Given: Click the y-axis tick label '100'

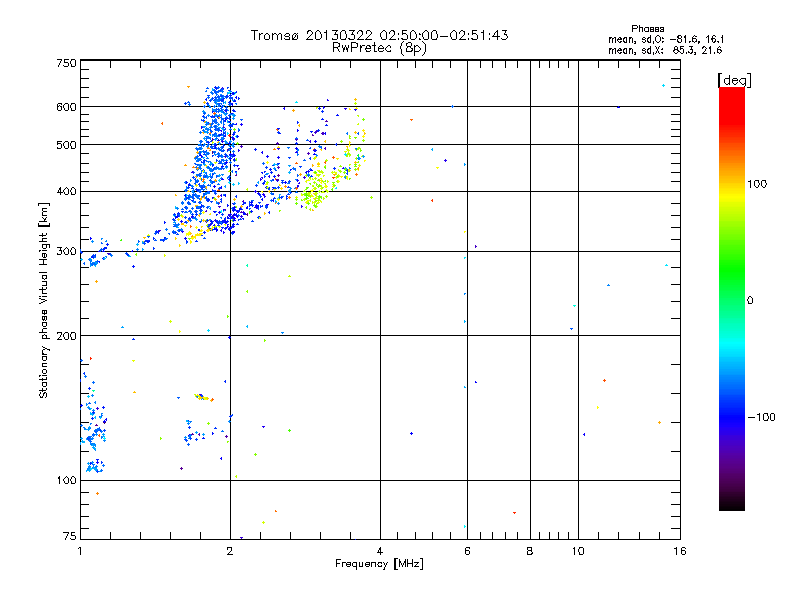Looking at the screenshot, I should [66, 480].
